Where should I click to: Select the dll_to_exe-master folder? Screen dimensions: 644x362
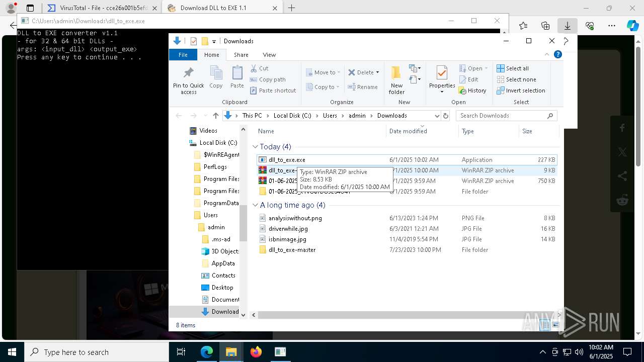click(x=407, y=250)
